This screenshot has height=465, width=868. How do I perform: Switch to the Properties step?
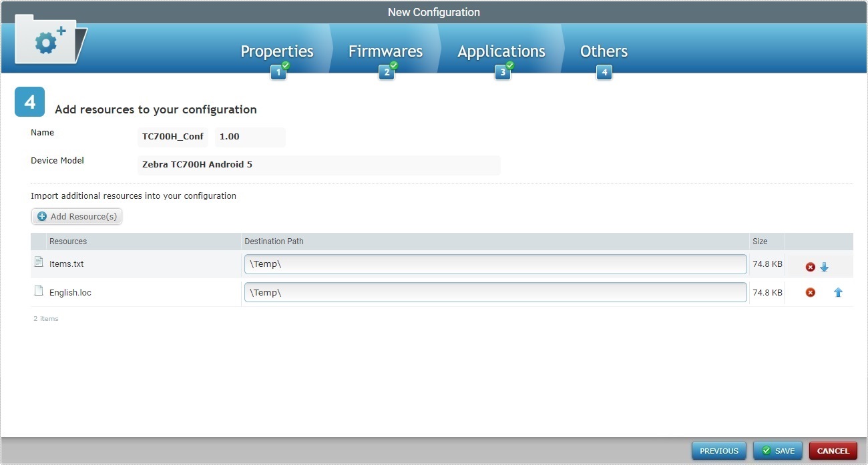tap(277, 51)
